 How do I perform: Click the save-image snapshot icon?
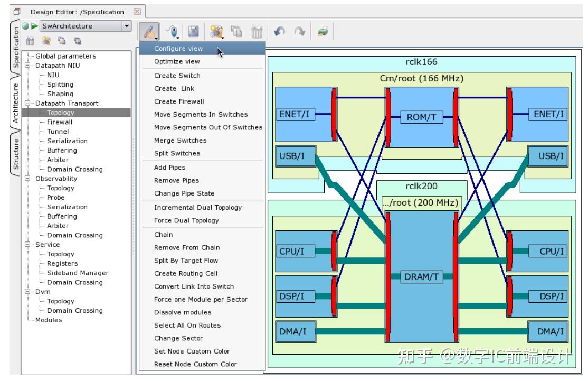pos(193,31)
